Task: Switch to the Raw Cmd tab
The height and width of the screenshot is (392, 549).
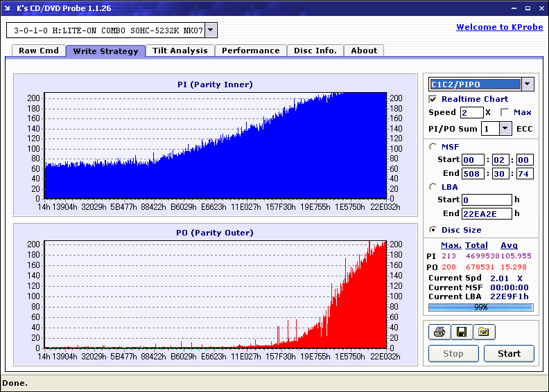Action: 39,51
